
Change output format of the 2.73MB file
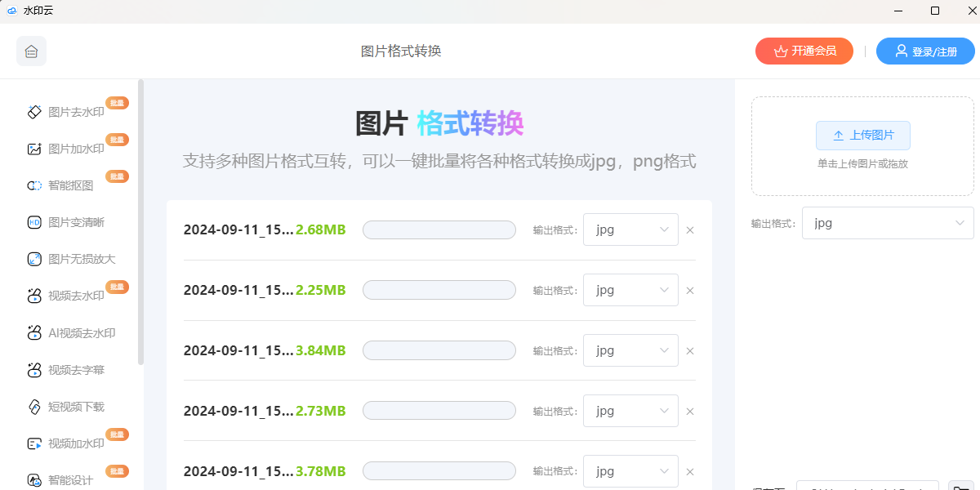(x=630, y=411)
